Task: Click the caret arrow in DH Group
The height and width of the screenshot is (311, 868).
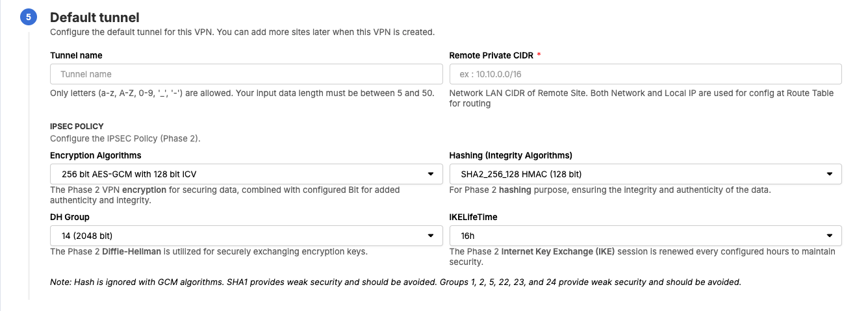Action: pos(431,236)
